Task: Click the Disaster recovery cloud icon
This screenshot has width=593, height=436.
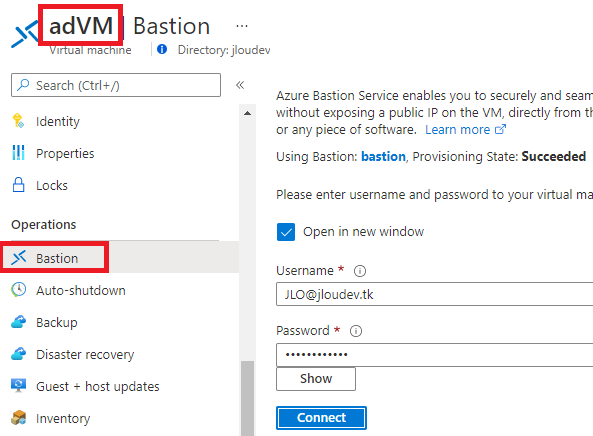Action: (x=19, y=354)
